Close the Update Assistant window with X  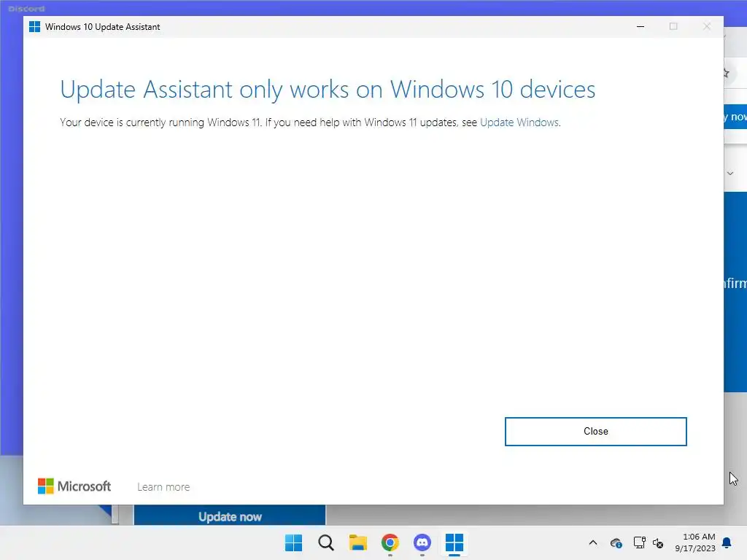click(707, 27)
